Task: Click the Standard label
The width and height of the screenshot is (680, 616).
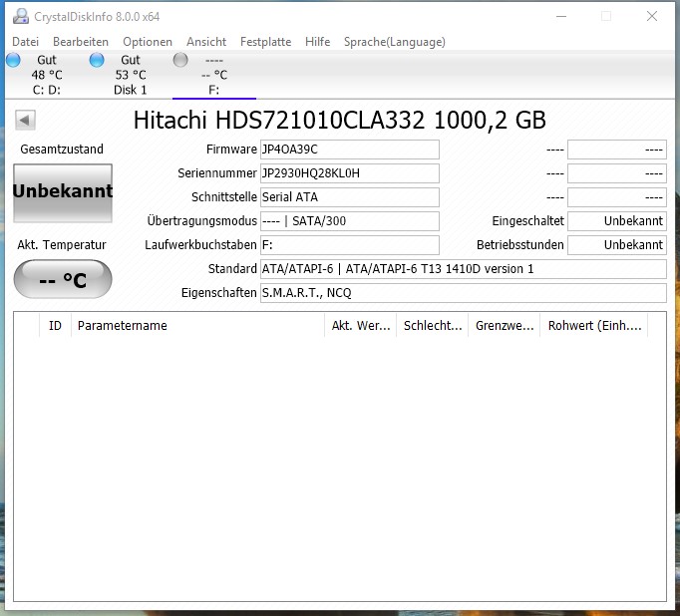Action: point(232,269)
